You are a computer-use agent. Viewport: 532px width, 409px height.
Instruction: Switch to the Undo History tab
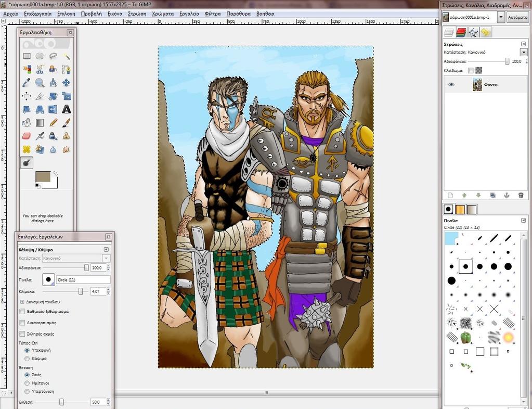click(x=486, y=32)
